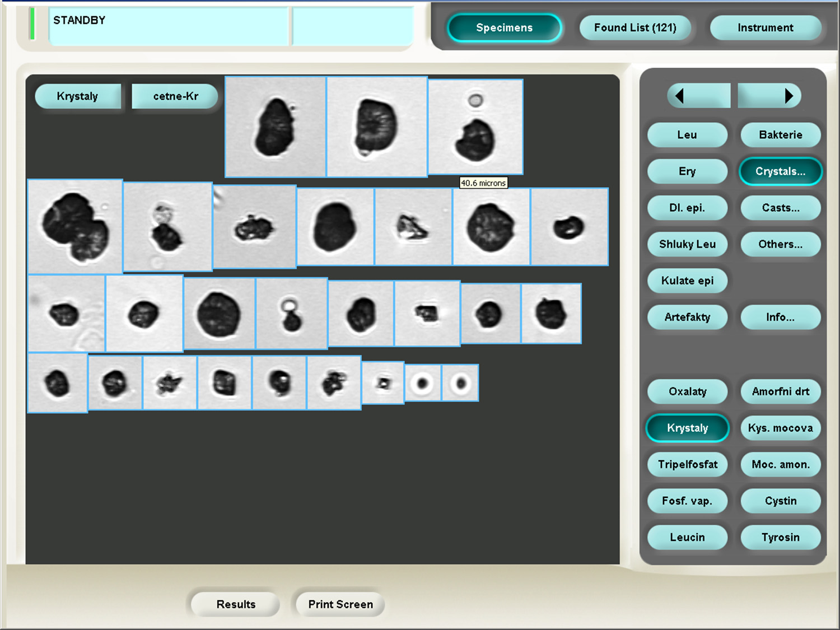Screen dimensions: 840x630
Task: Select the large round particle in third row
Action: (220, 314)
